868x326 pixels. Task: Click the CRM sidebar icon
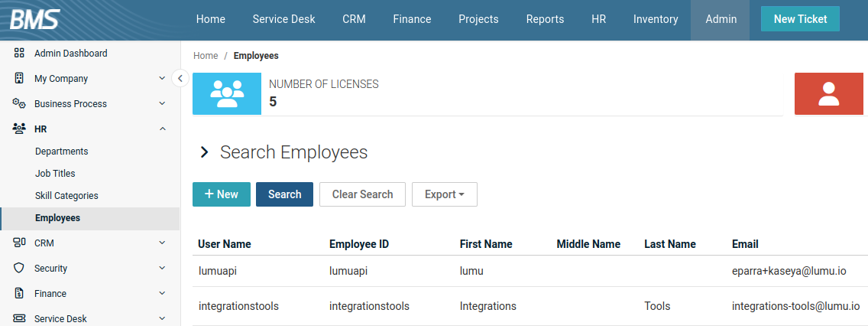20,243
